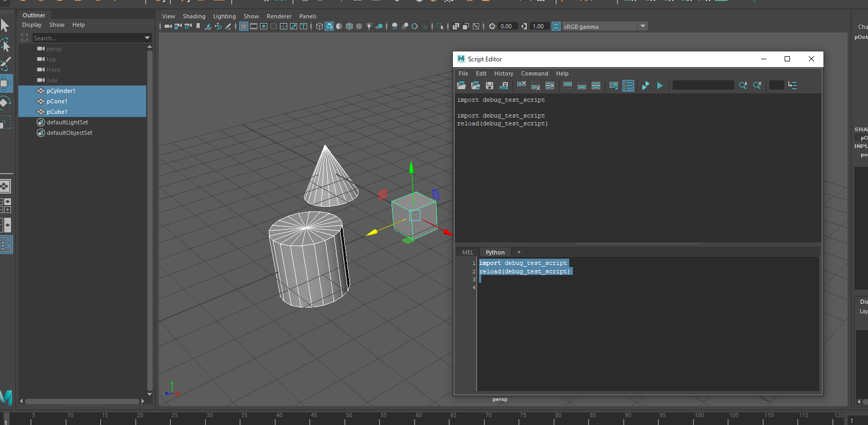Open the History menu in Script Editor
Image resolution: width=868 pixels, height=425 pixels.
[503, 73]
